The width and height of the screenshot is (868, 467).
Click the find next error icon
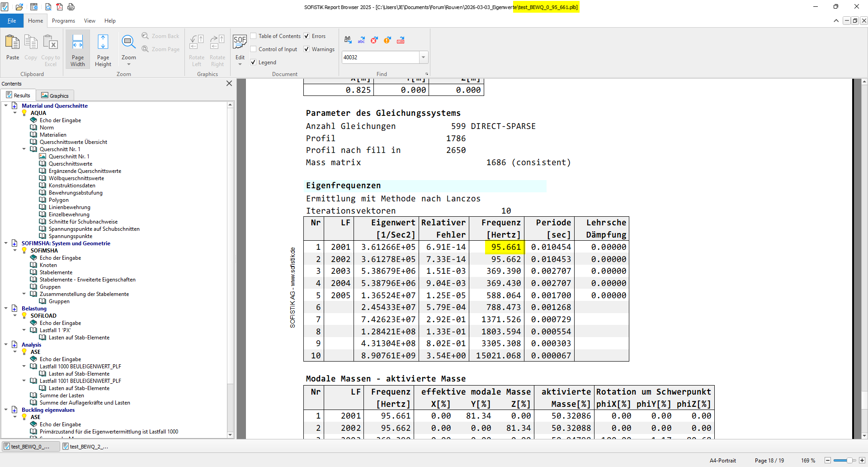coord(374,40)
